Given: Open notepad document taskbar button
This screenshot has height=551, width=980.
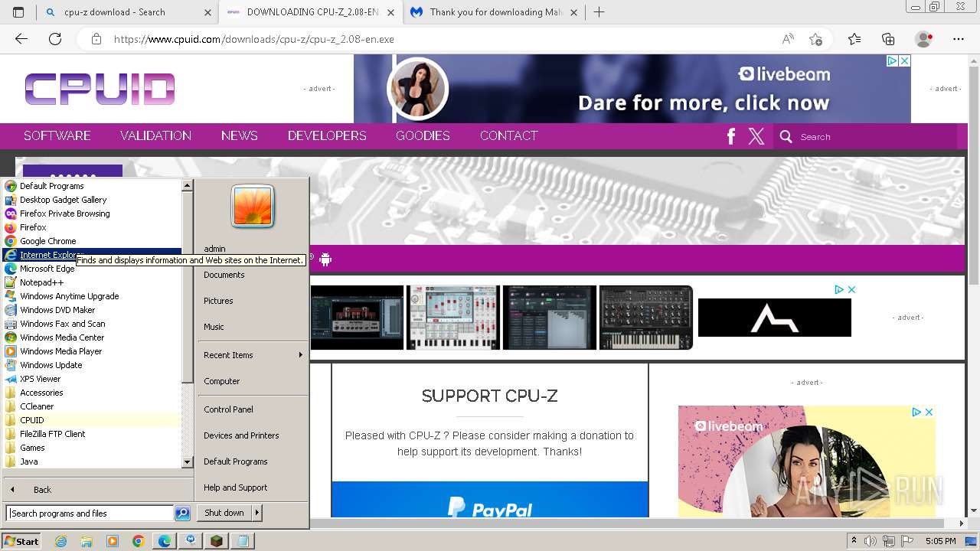Looking at the screenshot, I should (x=243, y=541).
